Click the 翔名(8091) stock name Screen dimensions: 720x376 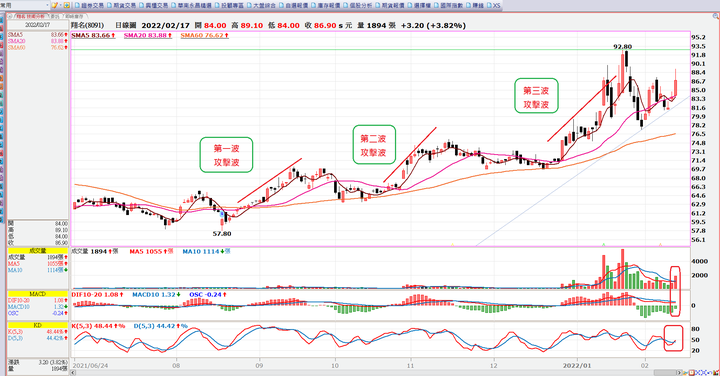coord(87,25)
